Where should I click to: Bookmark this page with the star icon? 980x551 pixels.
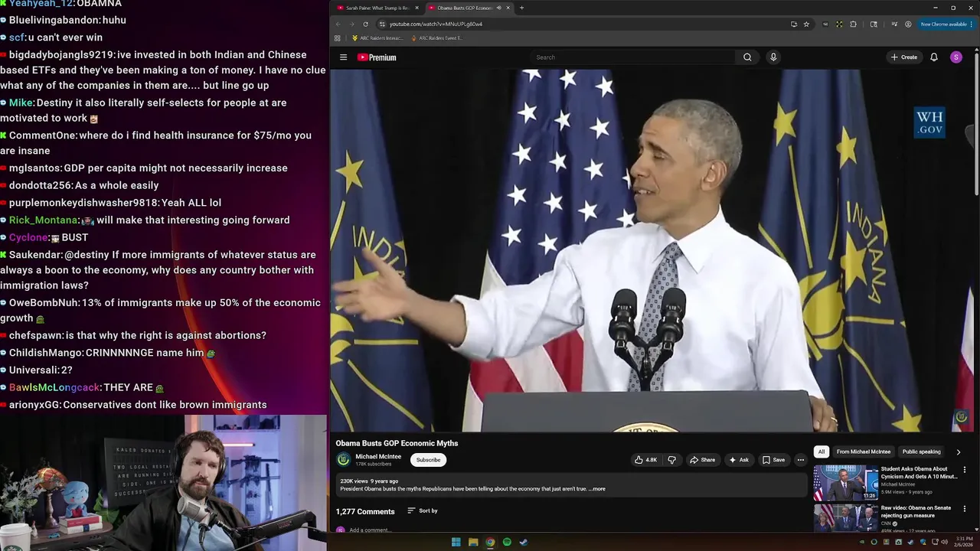(x=806, y=24)
